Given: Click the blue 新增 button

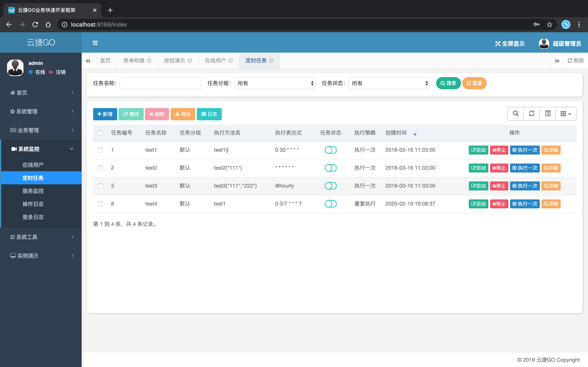Looking at the screenshot, I should pos(105,114).
